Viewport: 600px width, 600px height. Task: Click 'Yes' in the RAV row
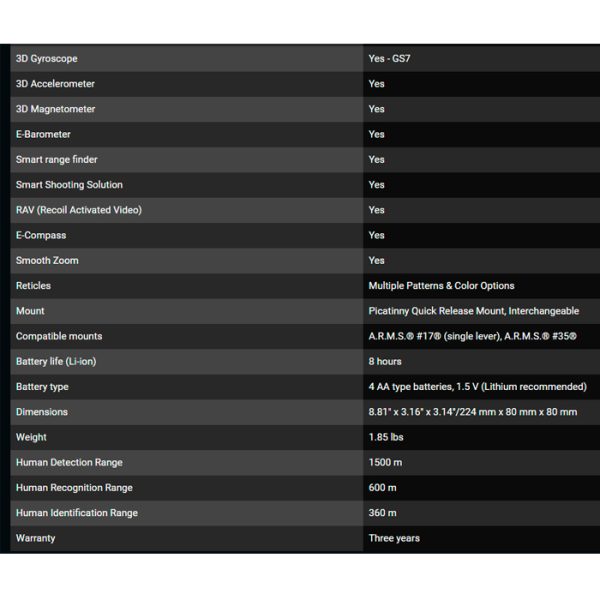(x=377, y=210)
